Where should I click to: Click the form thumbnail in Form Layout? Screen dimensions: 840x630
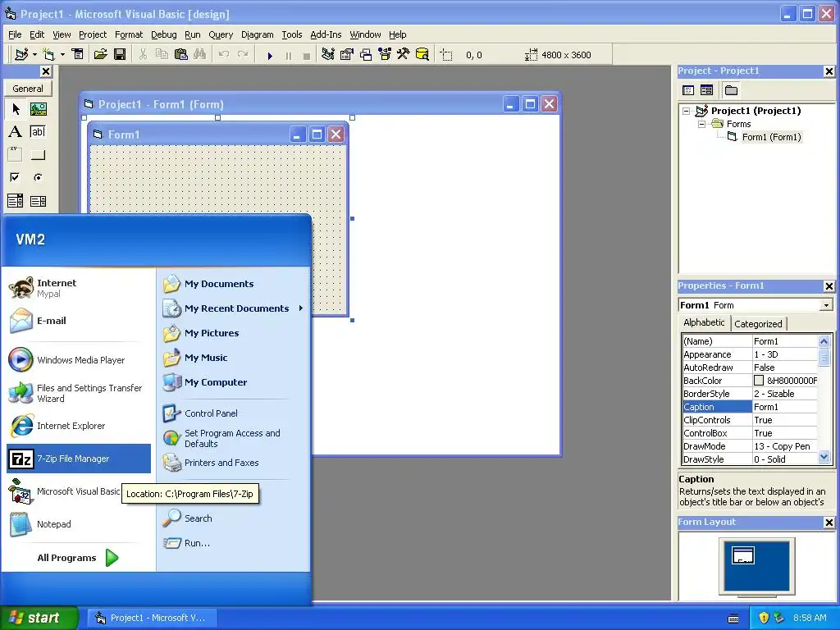pos(743,555)
